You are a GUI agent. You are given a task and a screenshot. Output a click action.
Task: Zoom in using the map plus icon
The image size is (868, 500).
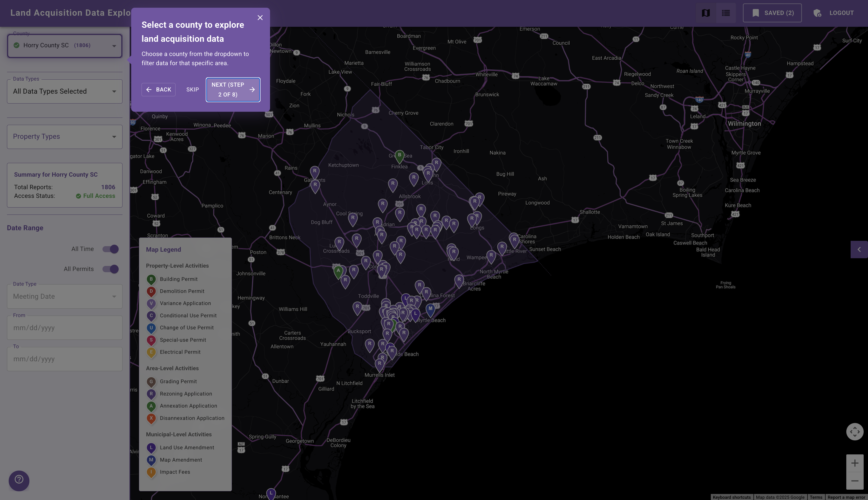pos(854,463)
